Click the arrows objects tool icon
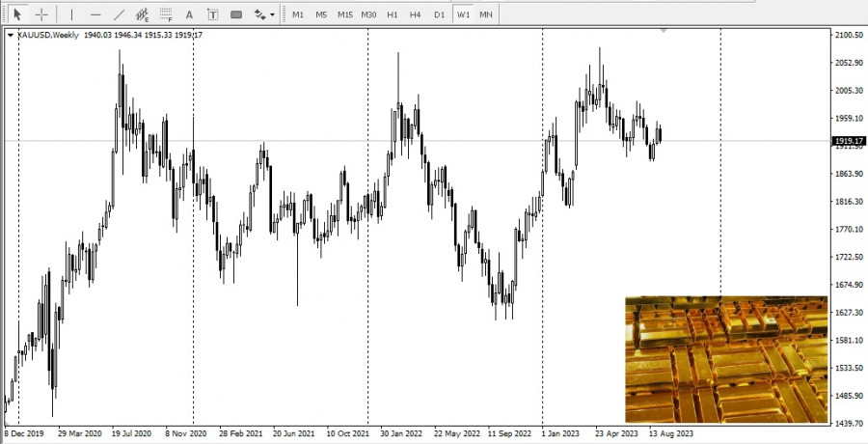The height and width of the screenshot is (444, 868). point(259,14)
